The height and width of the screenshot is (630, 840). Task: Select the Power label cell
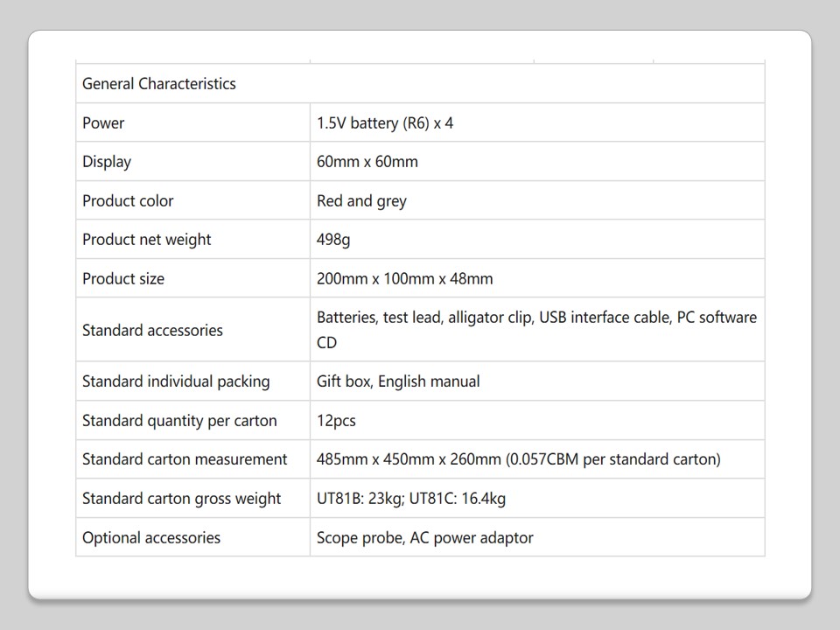[x=103, y=123]
